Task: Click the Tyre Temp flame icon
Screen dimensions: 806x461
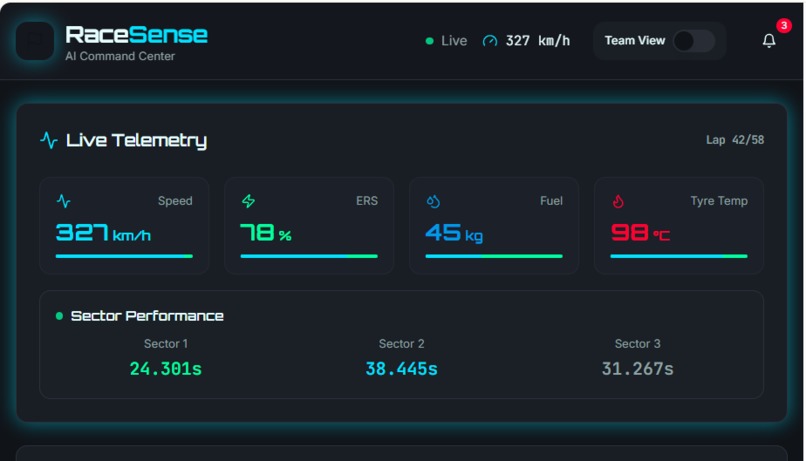Action: [618, 201]
